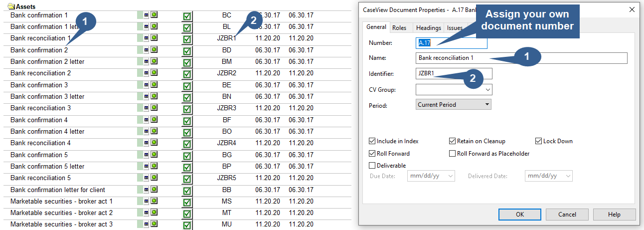Click the green status icon for Bank reconciliation 3
The height and width of the screenshot is (230, 644).
[154, 108]
